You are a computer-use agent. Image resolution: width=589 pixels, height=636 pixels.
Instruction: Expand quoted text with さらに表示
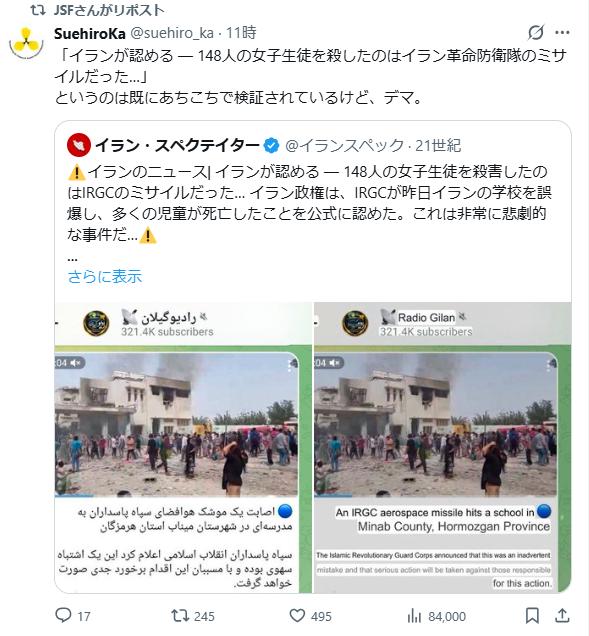click(105, 277)
